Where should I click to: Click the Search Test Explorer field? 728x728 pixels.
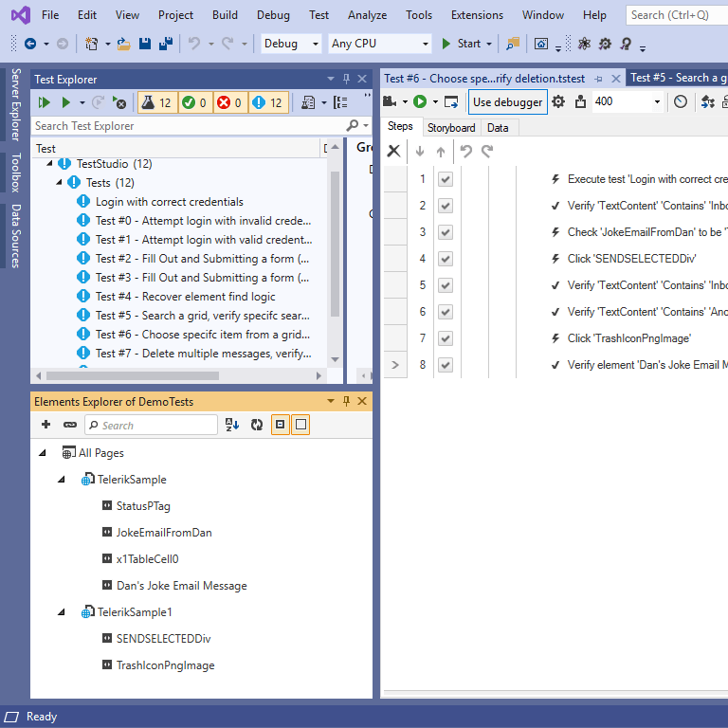pyautogui.click(x=189, y=126)
